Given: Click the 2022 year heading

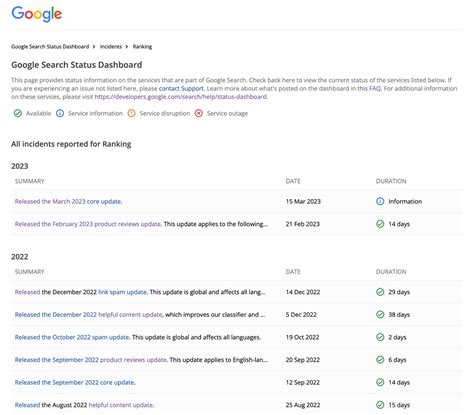Looking at the screenshot, I should pos(20,257).
